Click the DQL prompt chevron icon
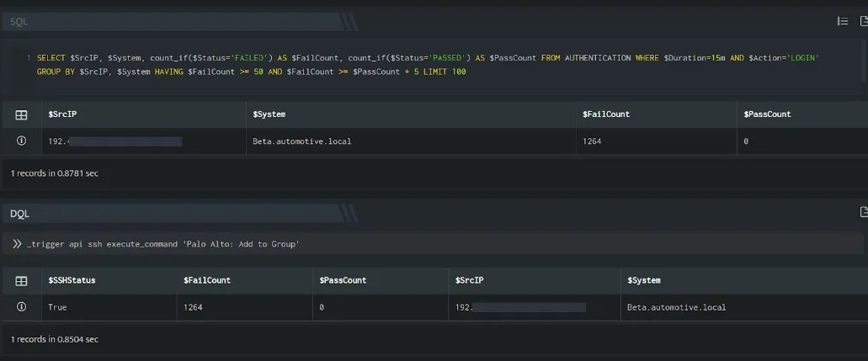Screen dimensions: 868x361 [17, 244]
